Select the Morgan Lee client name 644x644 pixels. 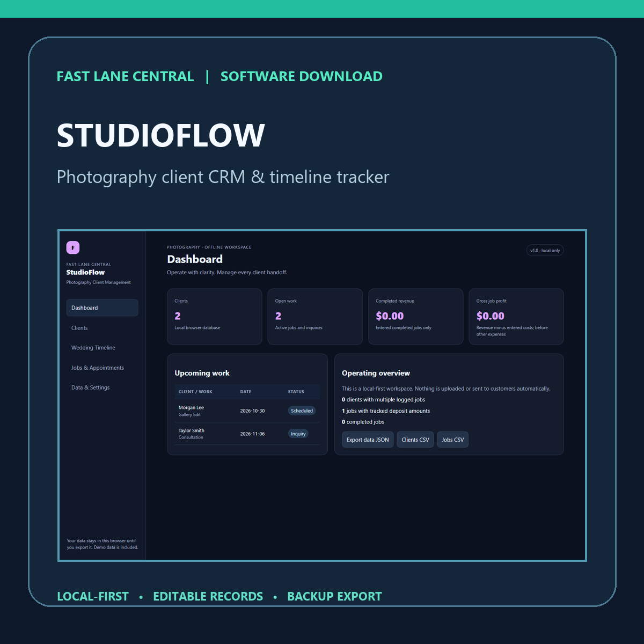(191, 408)
